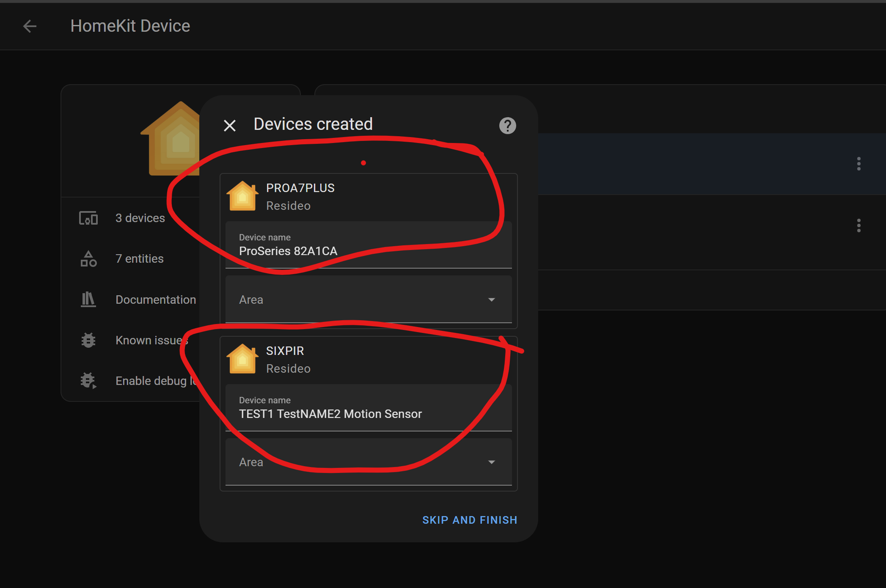The width and height of the screenshot is (886, 588).
Task: Click the SIXPIR HomeKit house icon
Action: 242,359
